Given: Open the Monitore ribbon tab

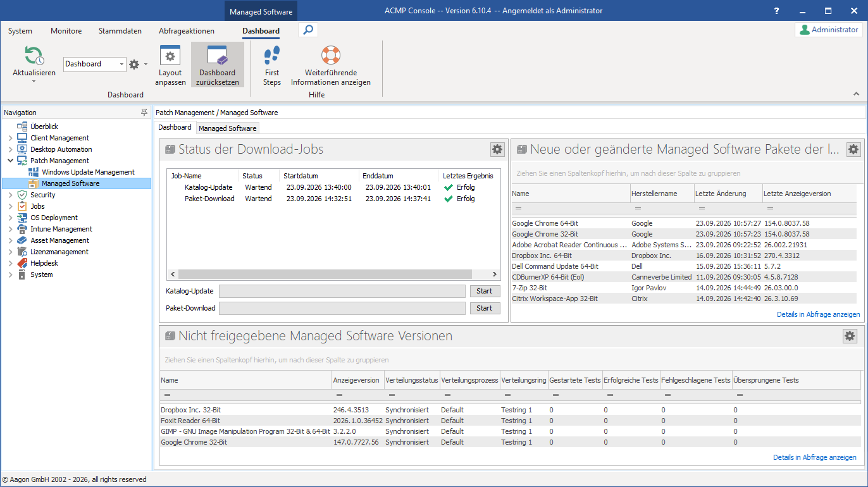Looking at the screenshot, I should [66, 31].
